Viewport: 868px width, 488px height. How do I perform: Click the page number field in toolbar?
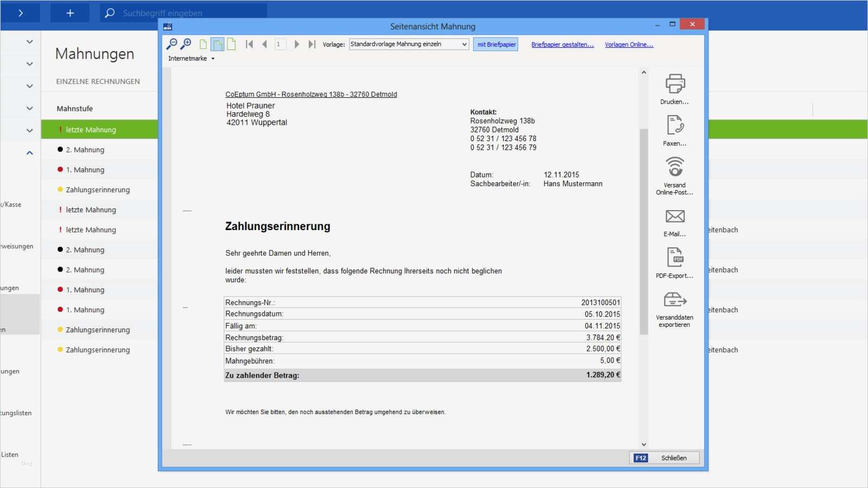coord(280,45)
